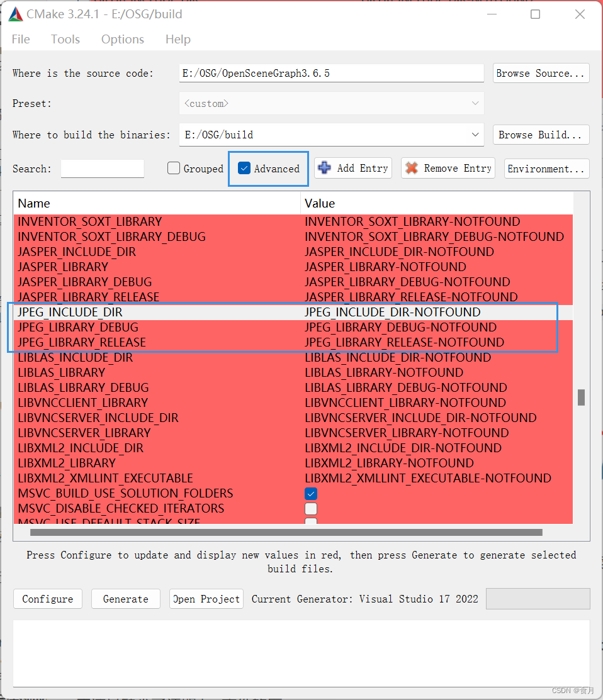This screenshot has height=700, width=603.
Task: Click the Open Project button
Action: (206, 599)
